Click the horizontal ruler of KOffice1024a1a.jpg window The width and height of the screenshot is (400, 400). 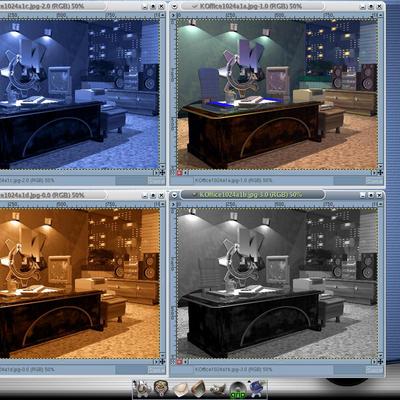coord(277,15)
